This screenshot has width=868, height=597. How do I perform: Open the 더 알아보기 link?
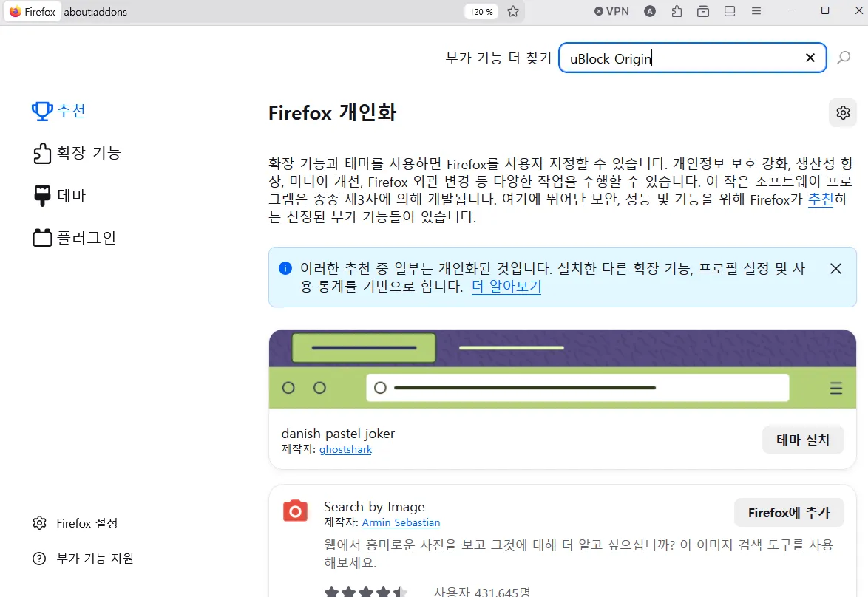point(506,287)
